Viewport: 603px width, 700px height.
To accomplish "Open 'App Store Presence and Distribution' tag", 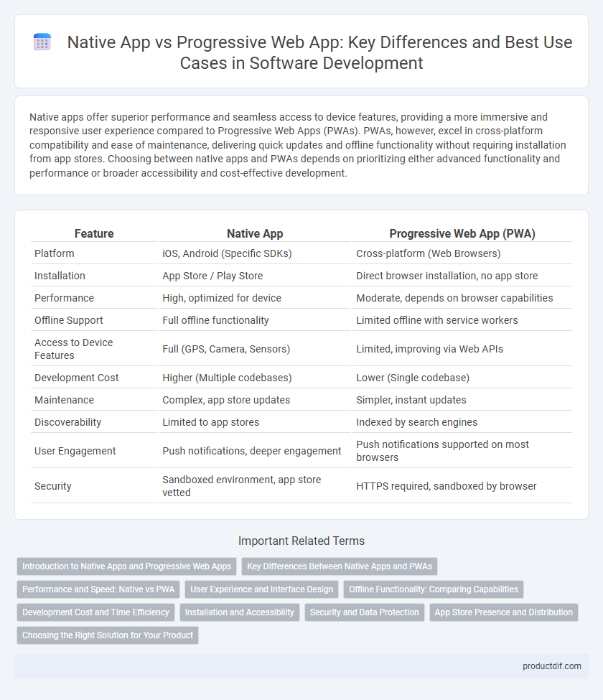I will 503,612.
